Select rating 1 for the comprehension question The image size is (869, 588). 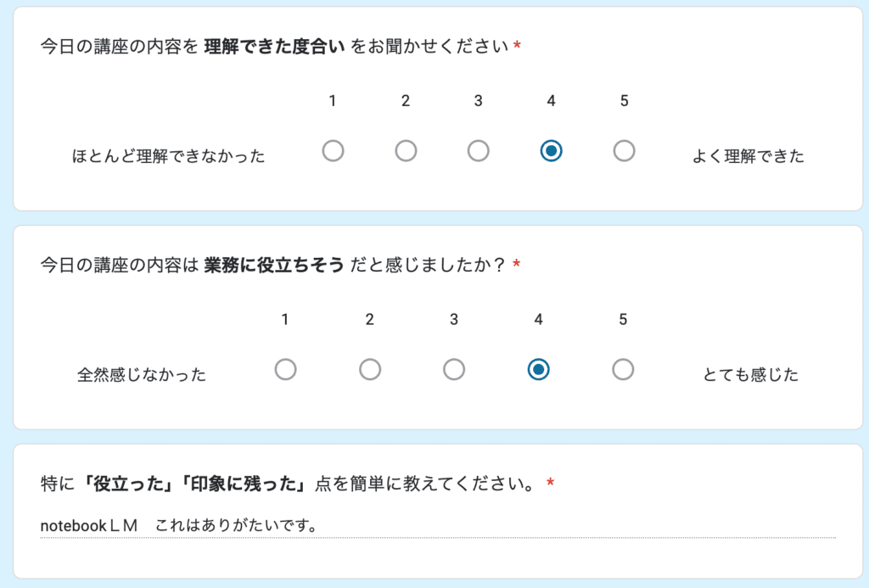tap(333, 150)
